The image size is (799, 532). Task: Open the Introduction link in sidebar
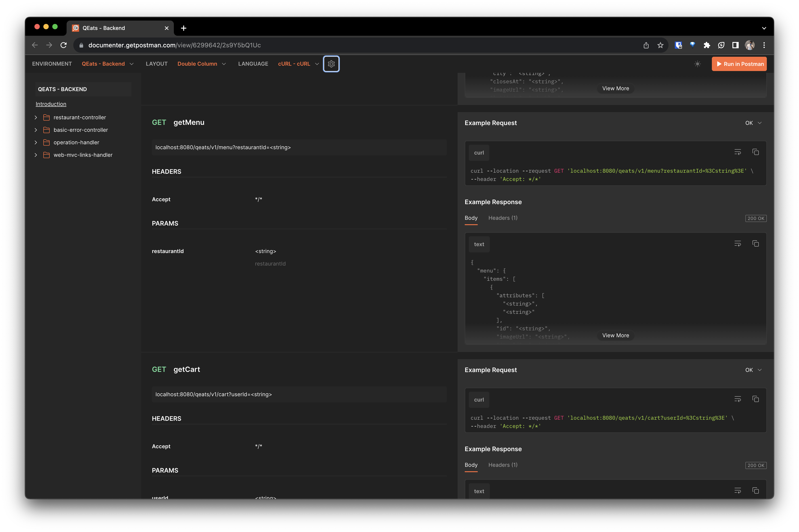tap(51, 104)
